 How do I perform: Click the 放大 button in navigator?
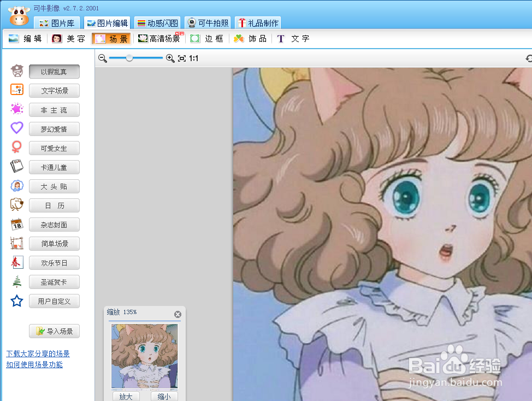pyautogui.click(x=126, y=396)
